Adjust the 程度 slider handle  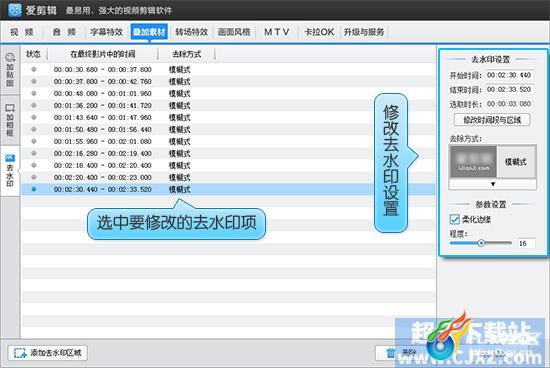coord(481,243)
